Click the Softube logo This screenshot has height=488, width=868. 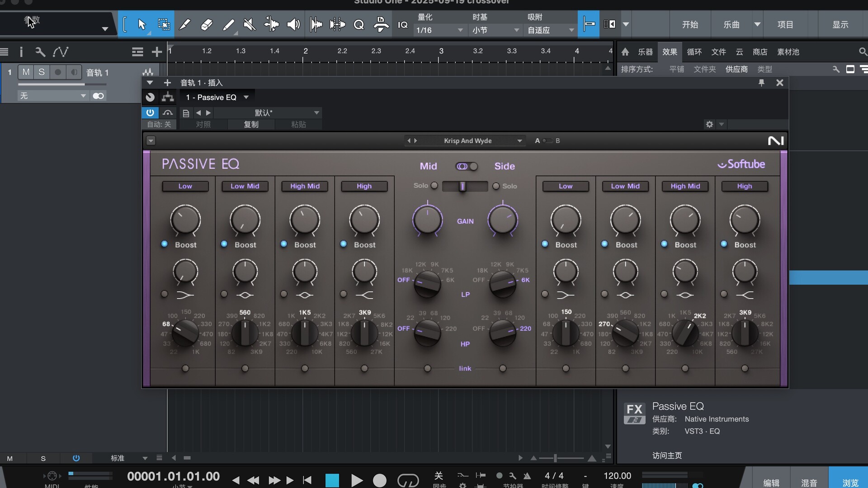pyautogui.click(x=741, y=164)
